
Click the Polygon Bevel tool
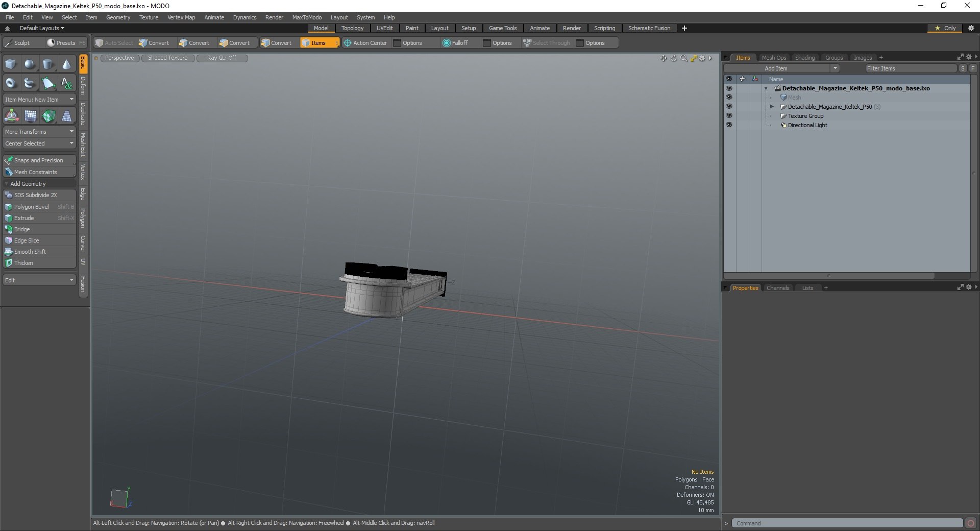coord(32,207)
